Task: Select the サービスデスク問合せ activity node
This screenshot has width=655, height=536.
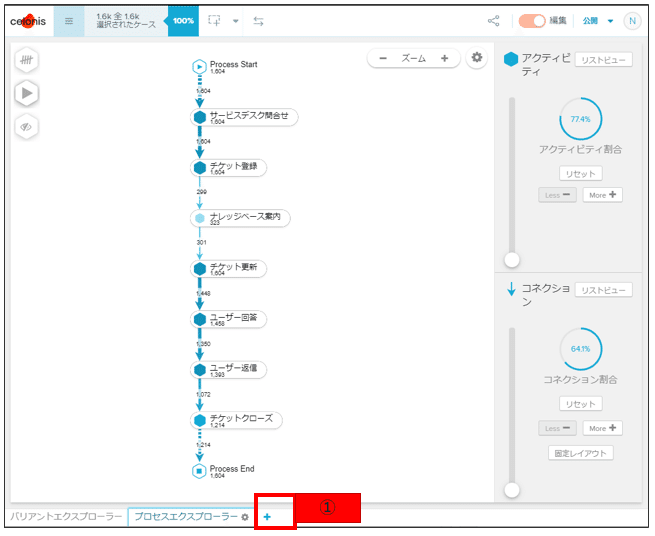Action: click(244, 117)
